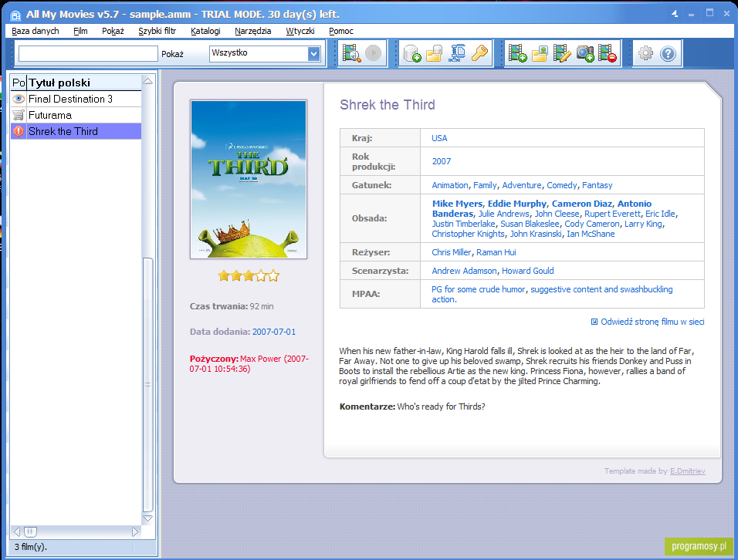Click the movie list scroll-down arrow
Screen dimensions: 738x560
point(147,518)
